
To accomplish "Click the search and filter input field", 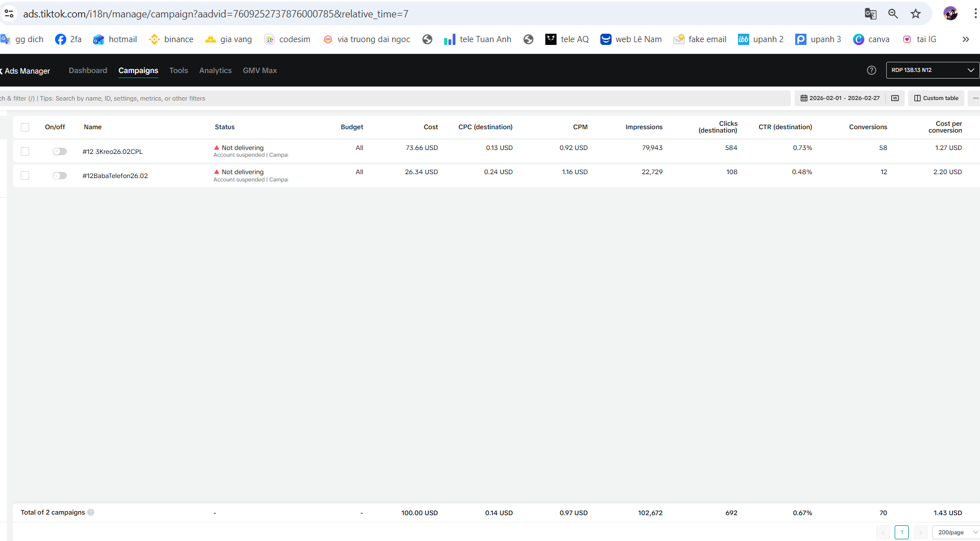I will [x=395, y=98].
